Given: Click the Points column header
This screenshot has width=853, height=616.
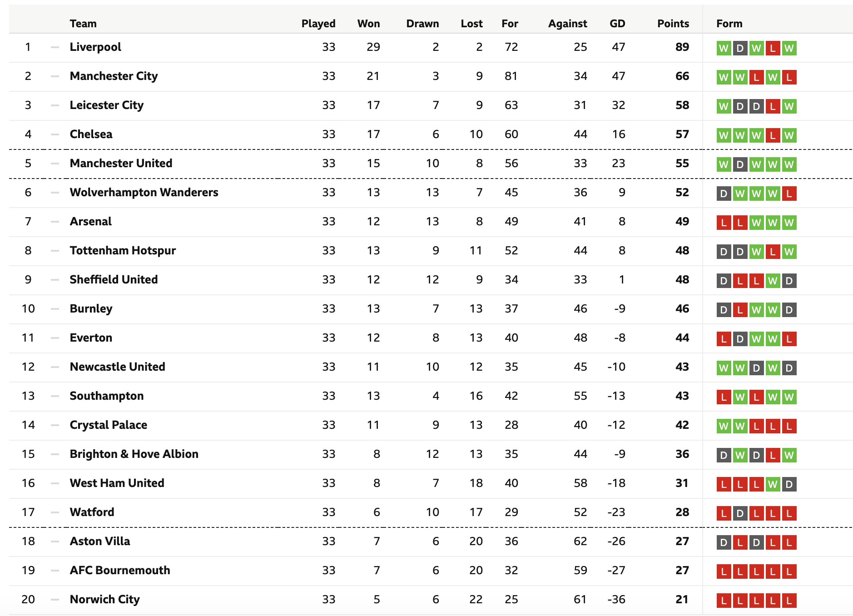Looking at the screenshot, I should tap(673, 24).
